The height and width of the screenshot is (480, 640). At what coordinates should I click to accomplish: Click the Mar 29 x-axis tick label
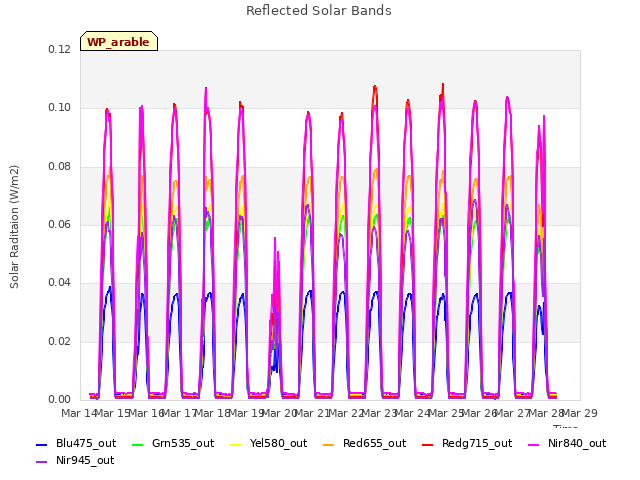[x=580, y=413]
